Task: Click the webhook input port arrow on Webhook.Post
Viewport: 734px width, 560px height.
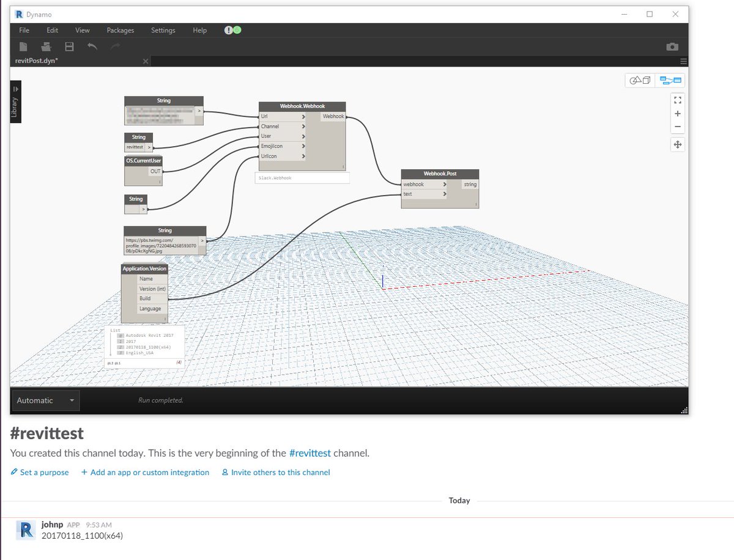Action: [444, 184]
